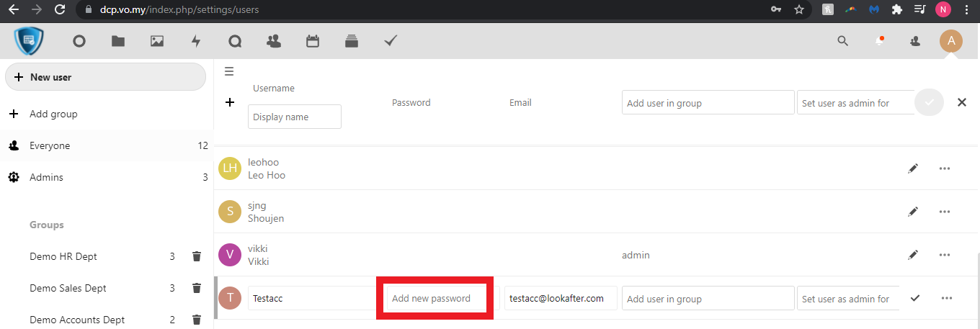Toggle the navigation hamburger menu
The width and height of the screenshot is (980, 329).
pos(229,71)
